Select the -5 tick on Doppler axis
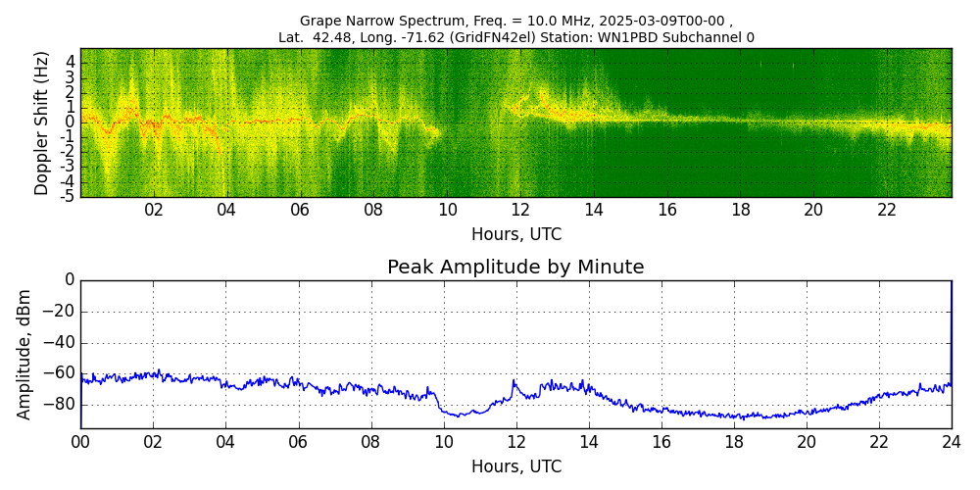The image size is (980, 490). (x=68, y=196)
